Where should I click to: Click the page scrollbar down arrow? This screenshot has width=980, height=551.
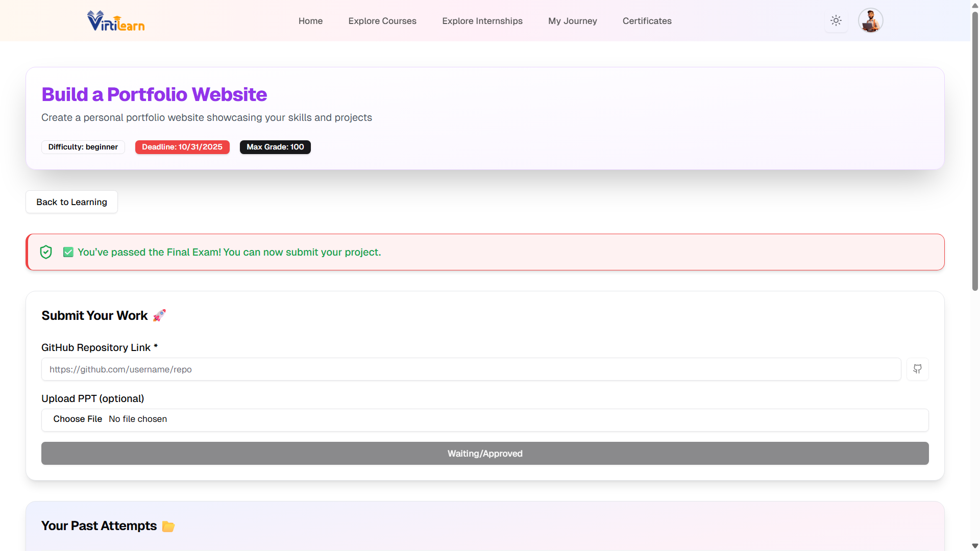[x=975, y=546]
